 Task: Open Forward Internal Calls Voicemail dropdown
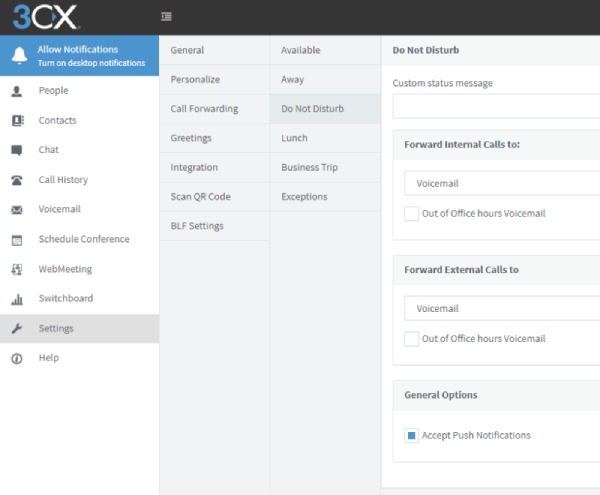[502, 183]
